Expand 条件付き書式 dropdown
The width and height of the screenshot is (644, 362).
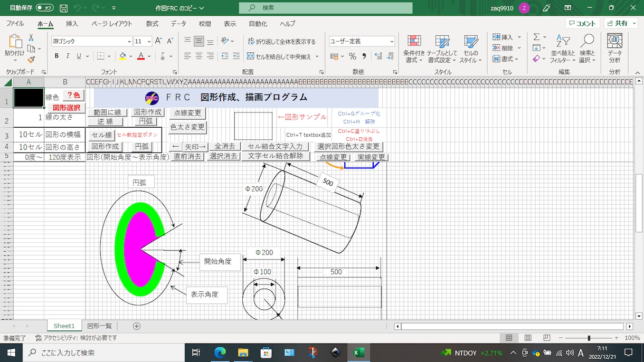point(414,49)
